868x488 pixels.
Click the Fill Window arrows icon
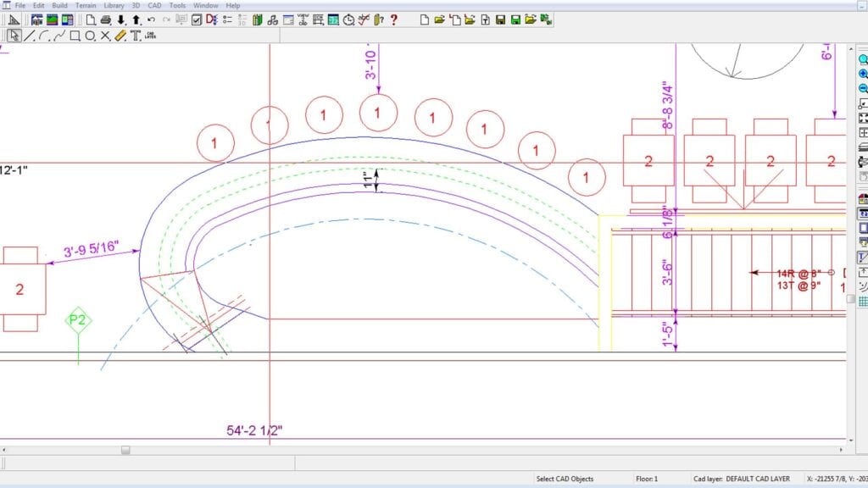coord(863,118)
